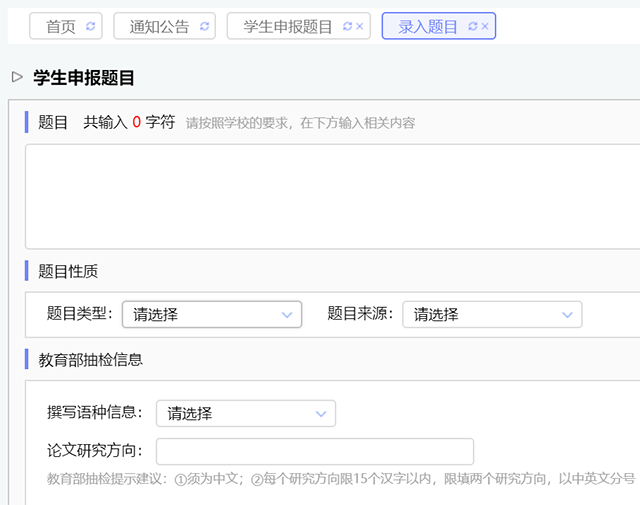Viewport: 640px width, 505px height.
Task: Select the 录入题目 tab
Action: (427, 27)
